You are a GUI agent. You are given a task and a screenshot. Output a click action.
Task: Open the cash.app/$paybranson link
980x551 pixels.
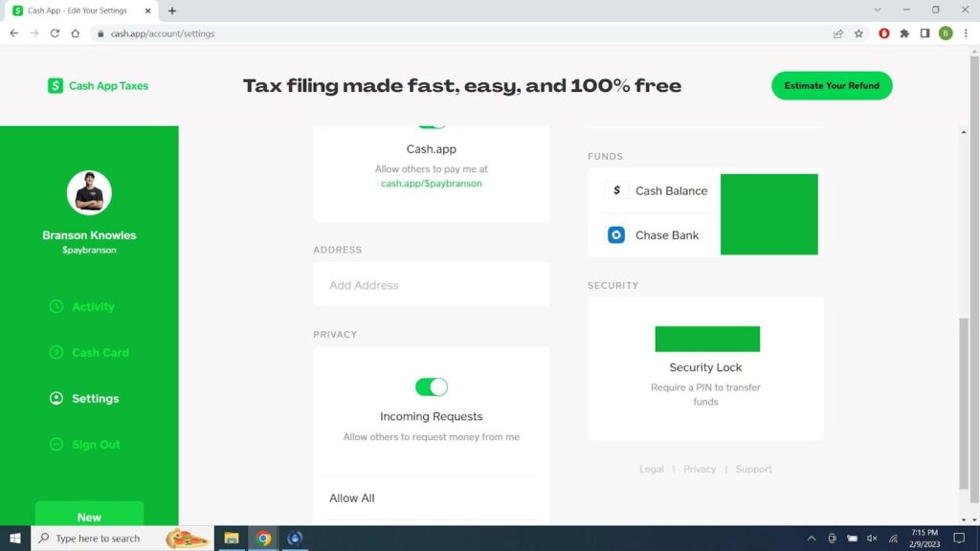431,184
